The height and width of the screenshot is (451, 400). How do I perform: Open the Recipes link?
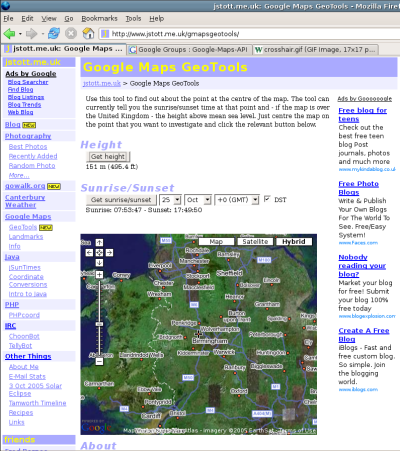[21, 413]
